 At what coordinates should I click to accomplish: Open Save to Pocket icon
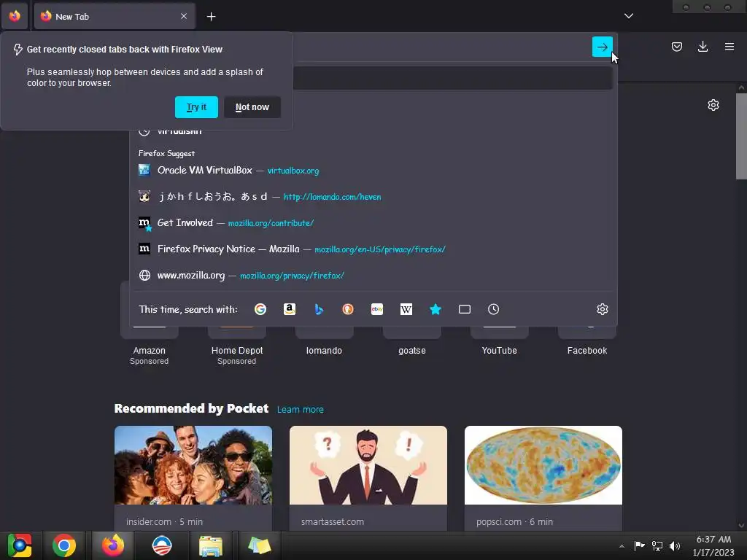tap(676, 47)
